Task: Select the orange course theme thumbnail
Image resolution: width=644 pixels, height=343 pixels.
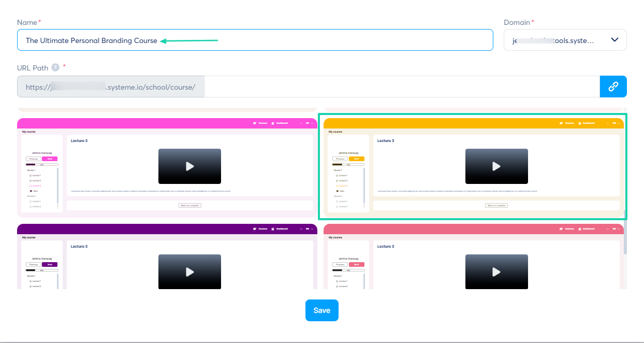Action: pyautogui.click(x=474, y=168)
